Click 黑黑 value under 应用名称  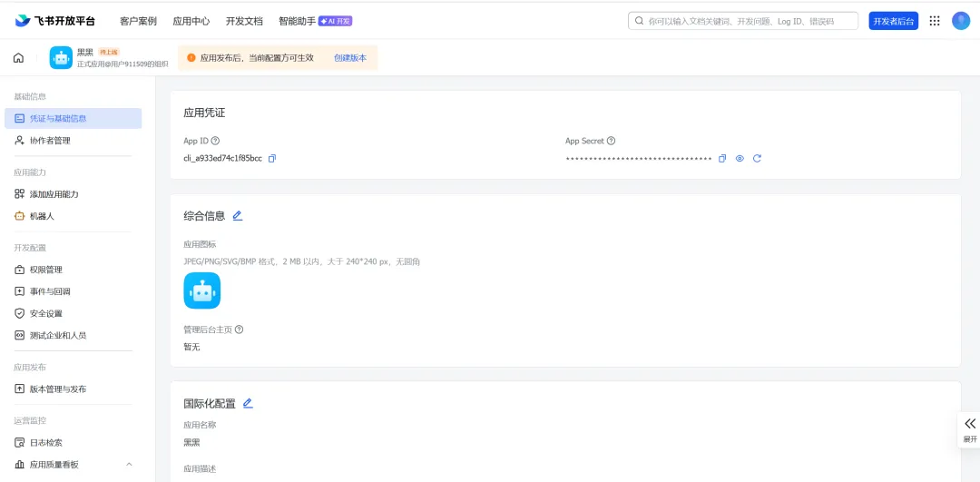pos(191,443)
